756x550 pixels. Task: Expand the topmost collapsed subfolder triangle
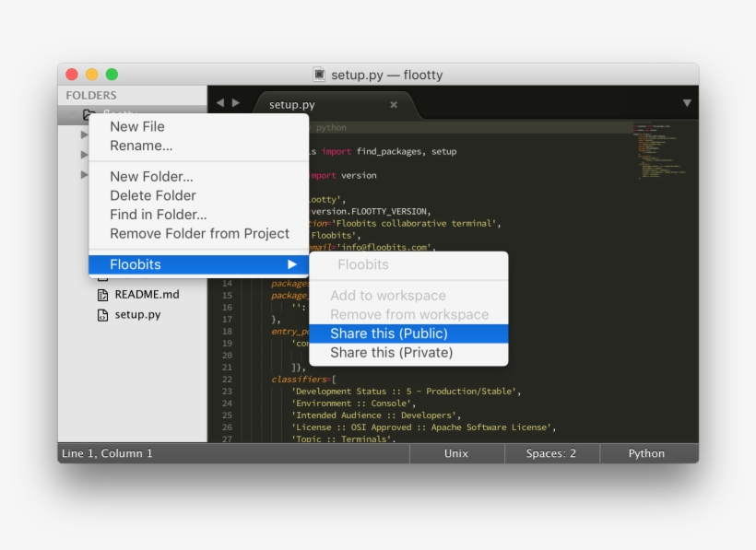tap(84, 135)
